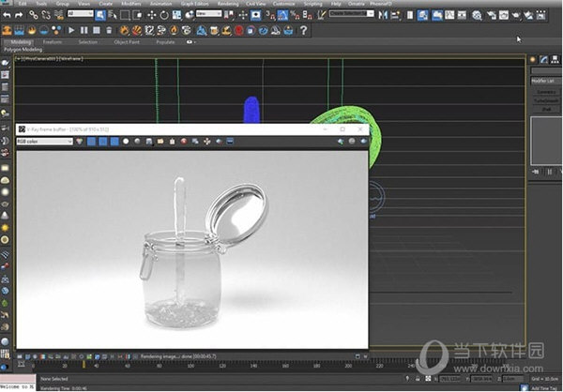
Task: Toggle the green channel in V-Ray frame buffer
Action: [x=103, y=142]
